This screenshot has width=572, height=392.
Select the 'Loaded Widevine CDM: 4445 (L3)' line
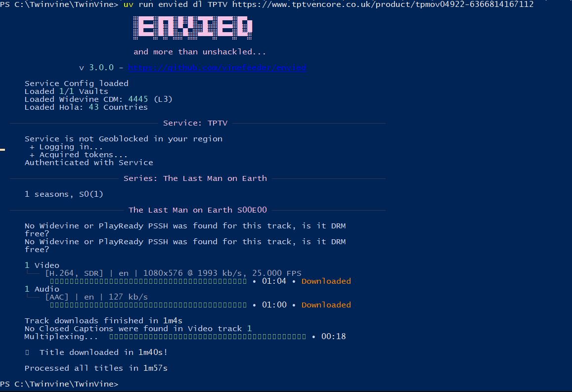98,99
